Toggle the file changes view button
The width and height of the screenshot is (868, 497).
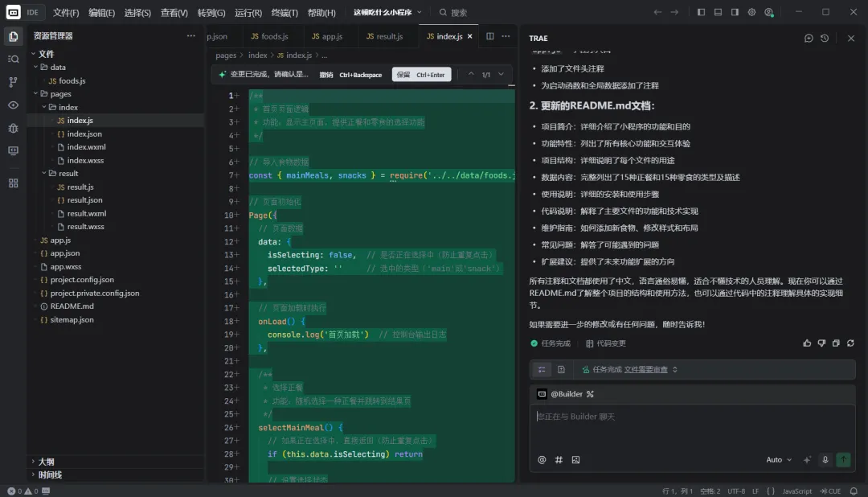pyautogui.click(x=561, y=370)
